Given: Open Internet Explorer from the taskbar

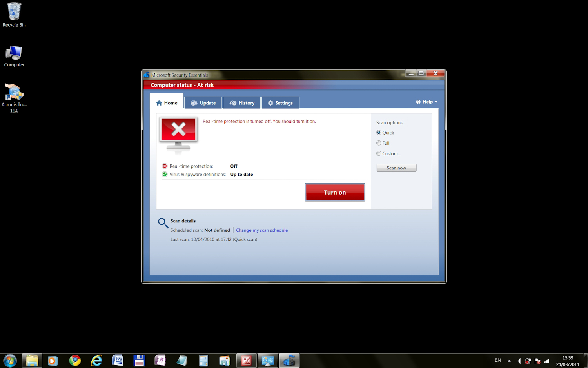Looking at the screenshot, I should pyautogui.click(x=96, y=361).
